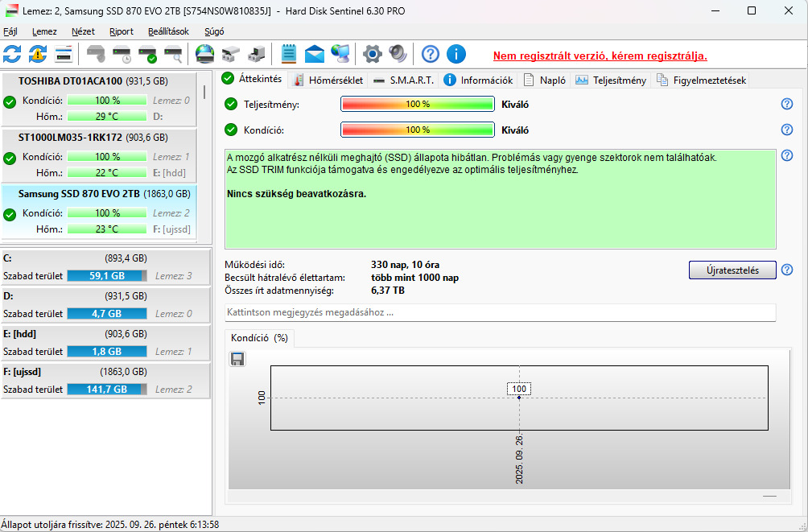
Task: Click the 141,7 GB free space bar
Action: (107, 390)
